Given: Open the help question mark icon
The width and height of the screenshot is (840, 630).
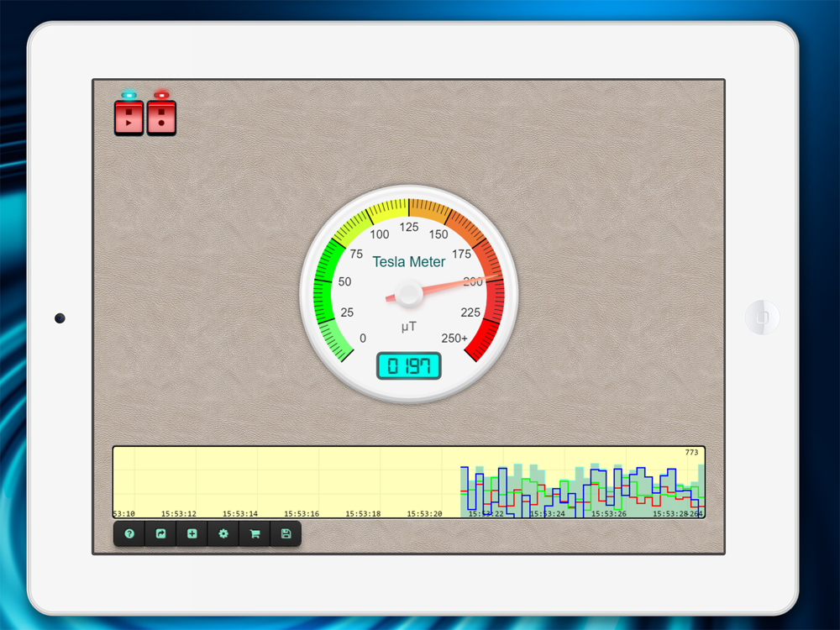Looking at the screenshot, I should 129,533.
